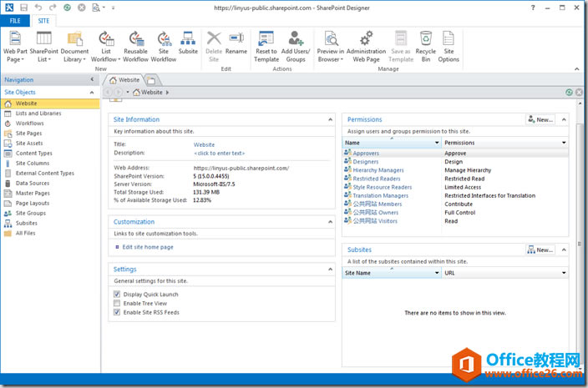
Task: Enable the Tree View checkbox
Action: tap(116, 304)
